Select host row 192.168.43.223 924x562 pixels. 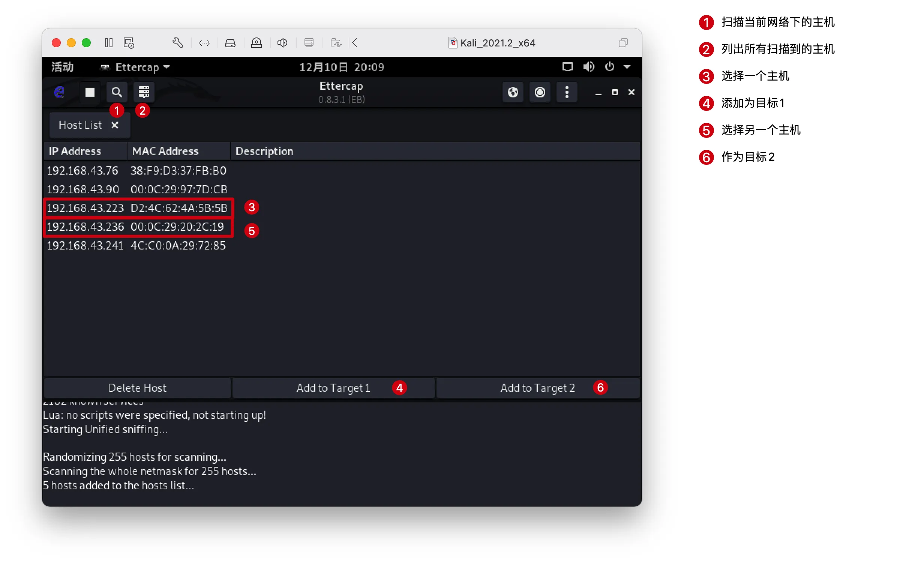point(342,208)
